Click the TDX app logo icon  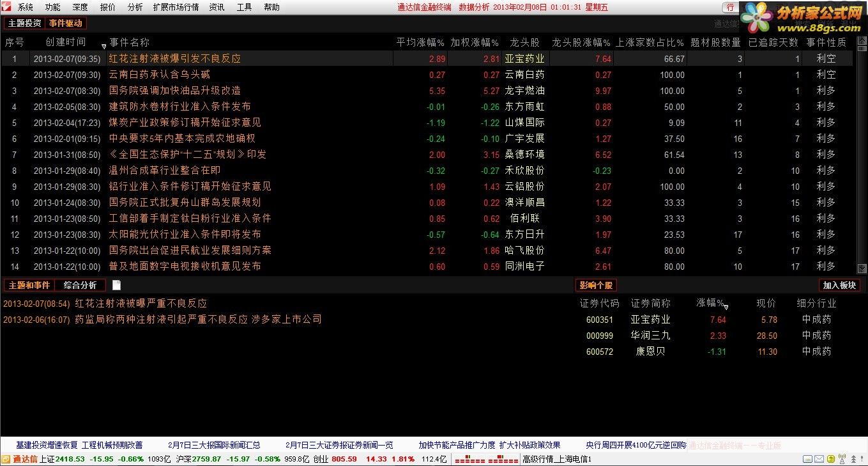pyautogui.click(x=7, y=7)
